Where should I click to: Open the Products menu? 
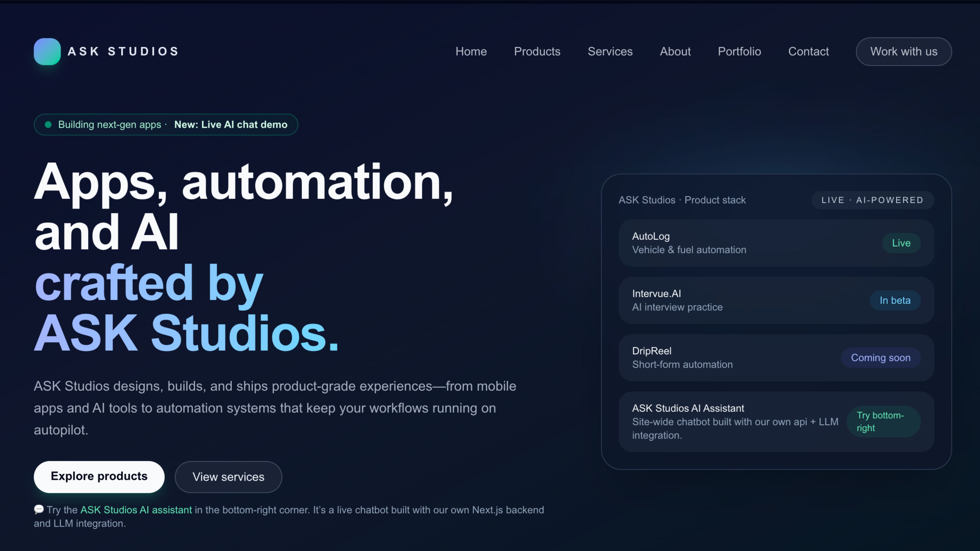click(537, 51)
